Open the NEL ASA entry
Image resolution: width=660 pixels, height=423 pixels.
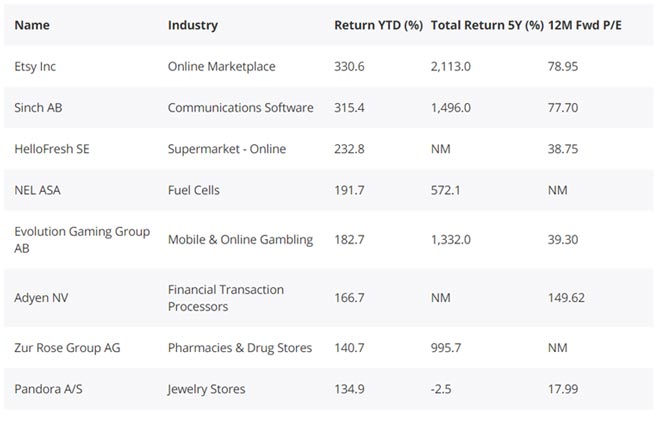[37, 190]
